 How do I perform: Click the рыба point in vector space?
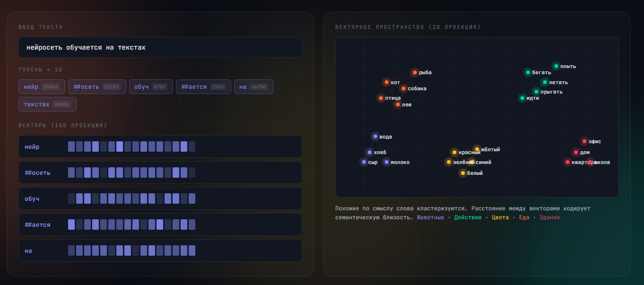click(x=415, y=72)
